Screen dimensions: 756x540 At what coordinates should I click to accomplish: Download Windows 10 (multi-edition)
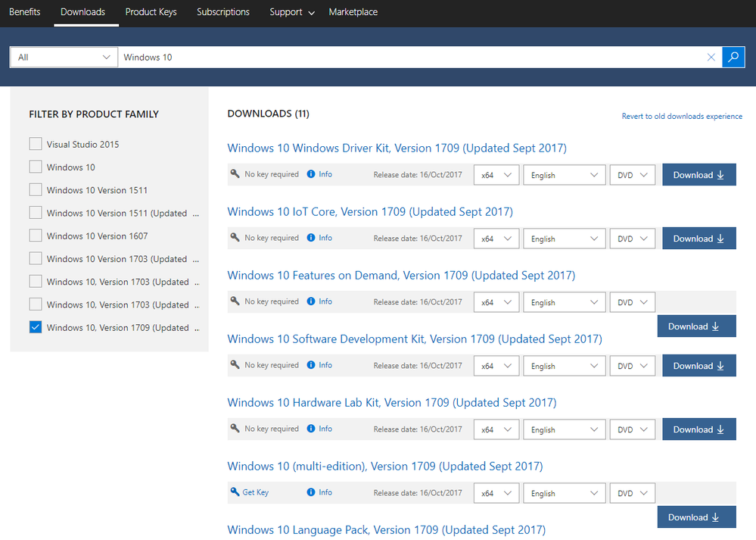[697, 517]
